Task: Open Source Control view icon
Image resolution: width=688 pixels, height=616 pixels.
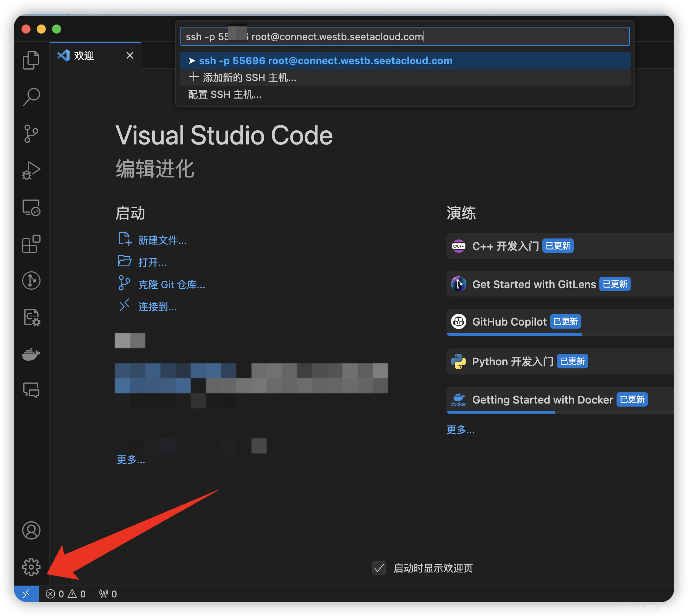Action: pos(31,134)
